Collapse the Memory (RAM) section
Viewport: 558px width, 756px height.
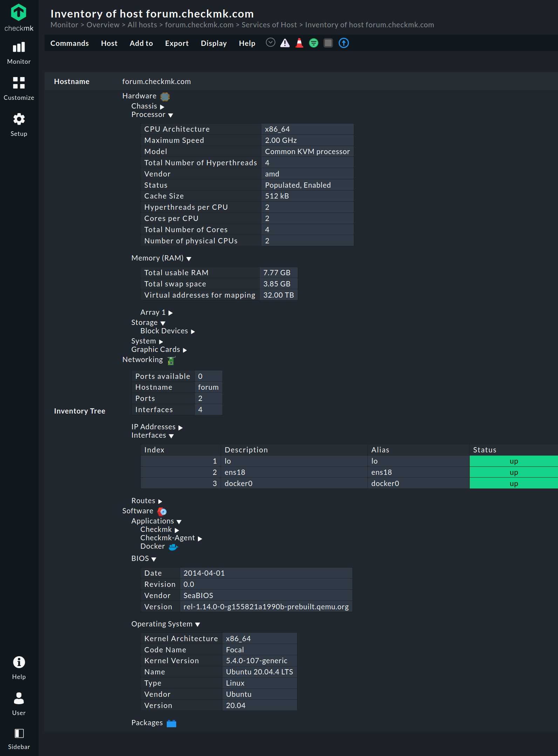[x=189, y=259]
